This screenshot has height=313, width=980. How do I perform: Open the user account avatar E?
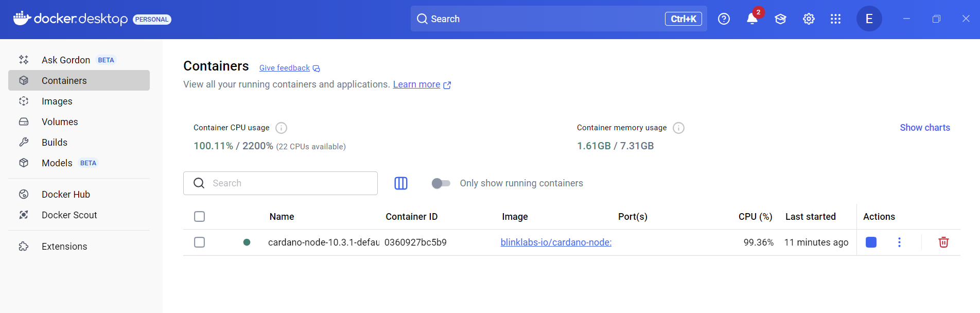coord(869,19)
